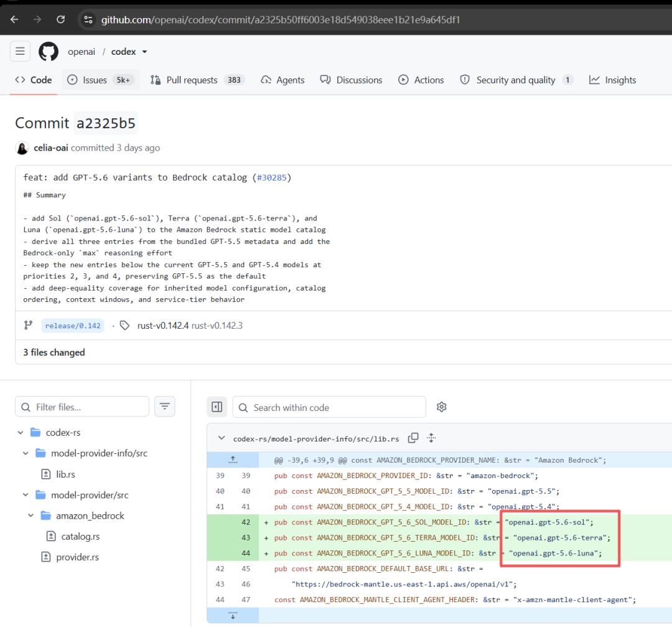The width and height of the screenshot is (672, 627).
Task: Expand hidden lines below line 47
Action: (233, 615)
